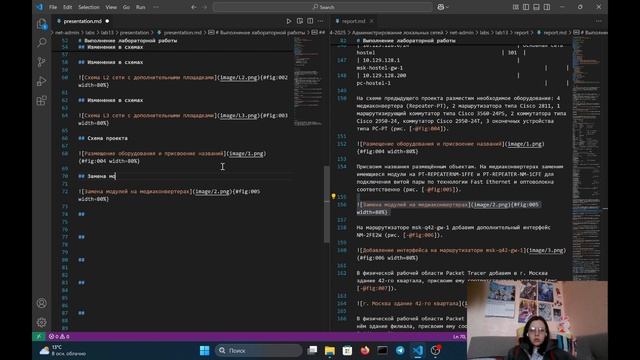
Task: Open the Run menu
Action: click(x=140, y=7)
